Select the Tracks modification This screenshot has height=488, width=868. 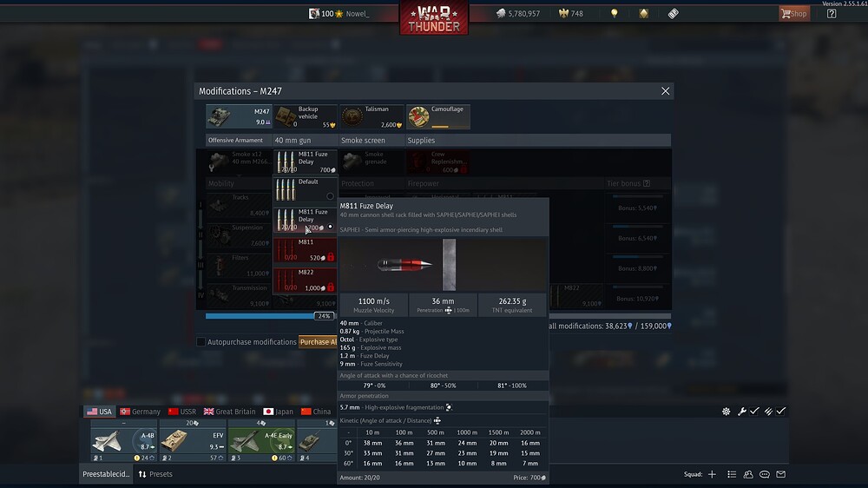pos(239,205)
